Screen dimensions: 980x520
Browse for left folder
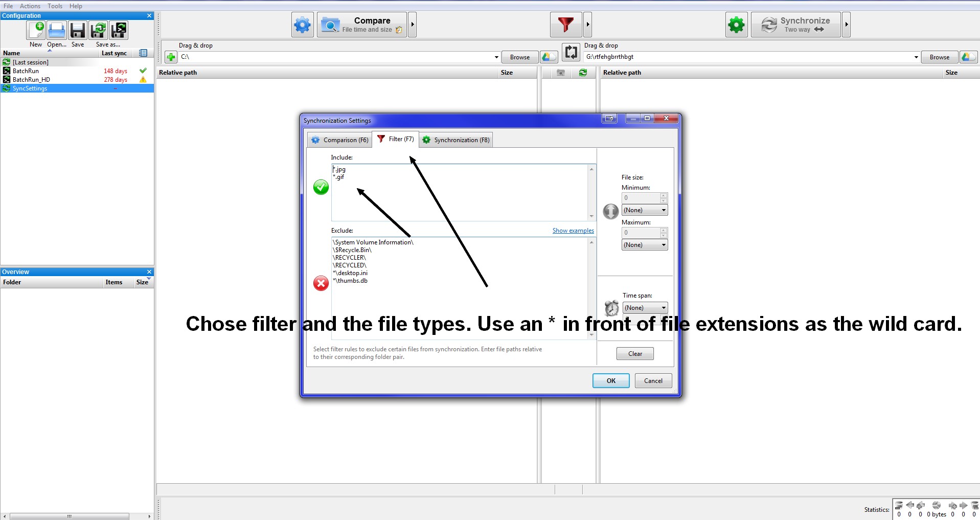(x=520, y=57)
